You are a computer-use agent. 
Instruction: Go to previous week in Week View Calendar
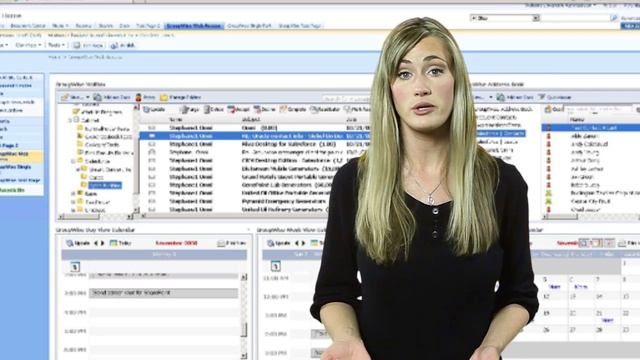pos(297,243)
